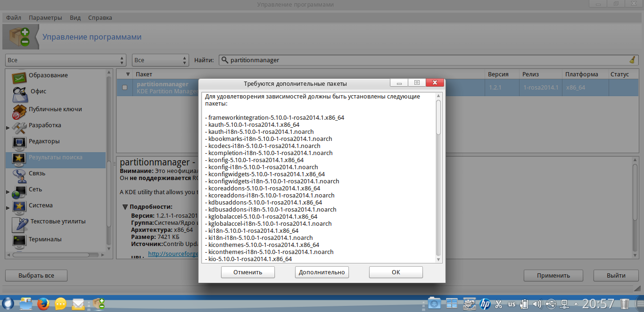Image resolution: width=644 pixels, height=312 pixels.
Task: Tick the partitionmanager package checkbox
Action: 124,87
